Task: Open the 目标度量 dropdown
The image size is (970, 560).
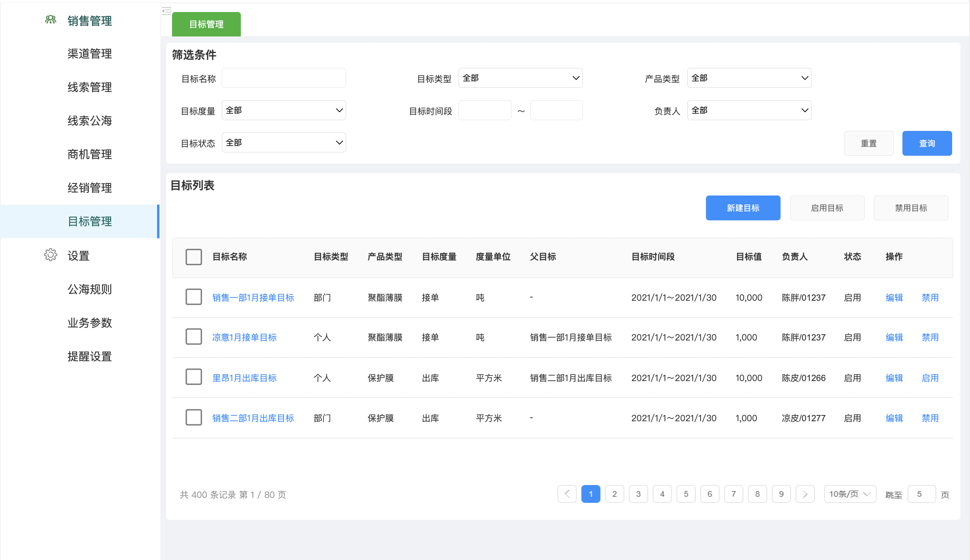Action: (x=284, y=110)
